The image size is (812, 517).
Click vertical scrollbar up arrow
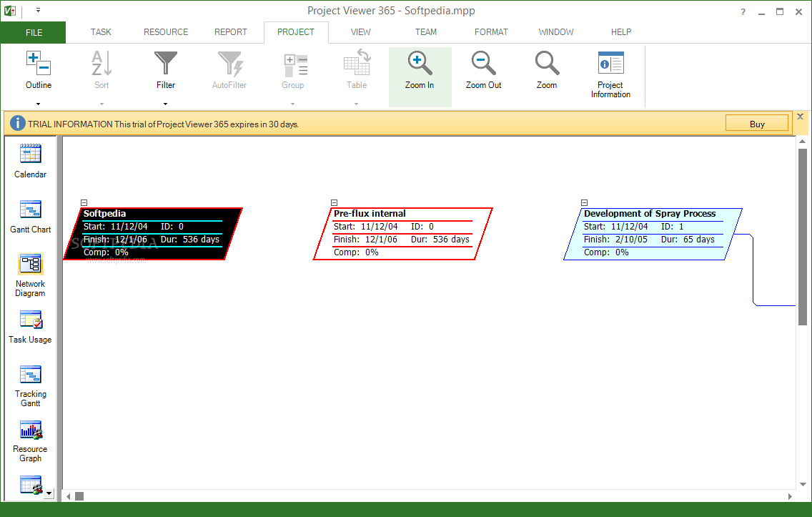(x=803, y=142)
